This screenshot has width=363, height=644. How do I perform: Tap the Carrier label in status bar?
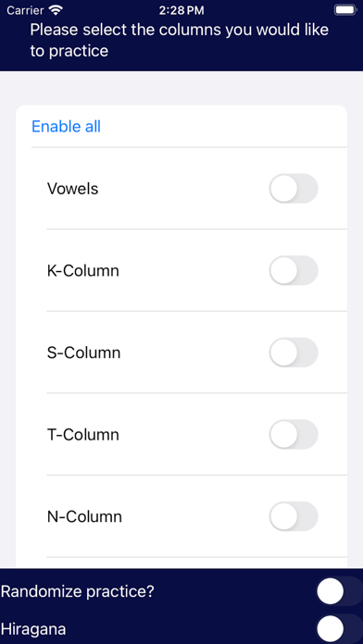[25, 10]
